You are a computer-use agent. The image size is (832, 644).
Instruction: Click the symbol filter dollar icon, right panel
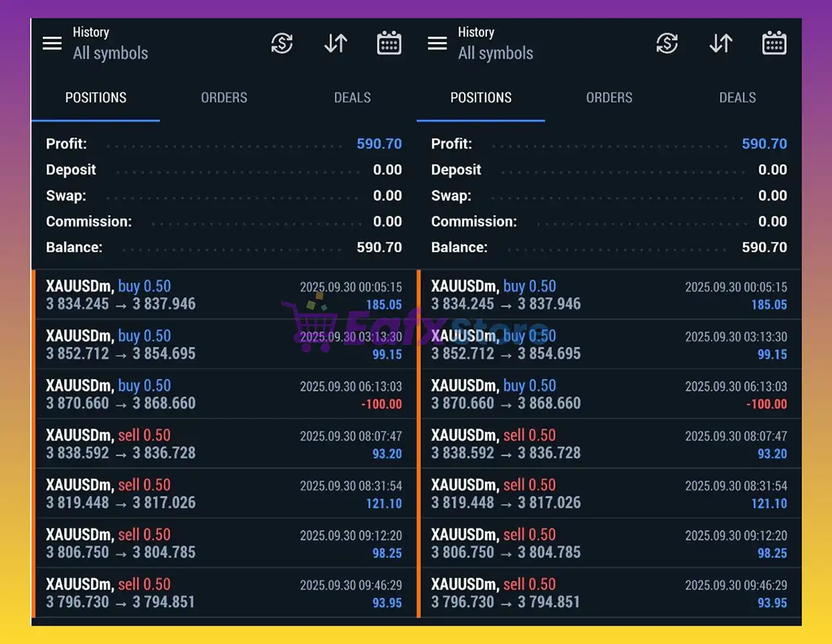667,44
